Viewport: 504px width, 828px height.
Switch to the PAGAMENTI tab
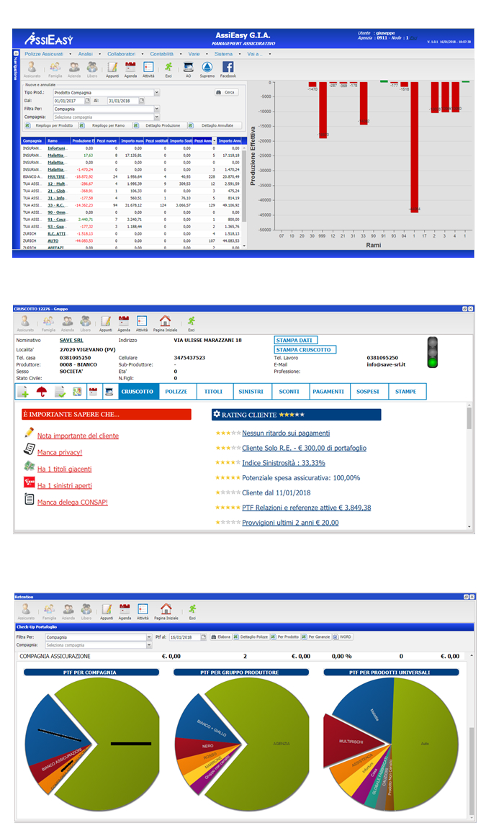328,391
